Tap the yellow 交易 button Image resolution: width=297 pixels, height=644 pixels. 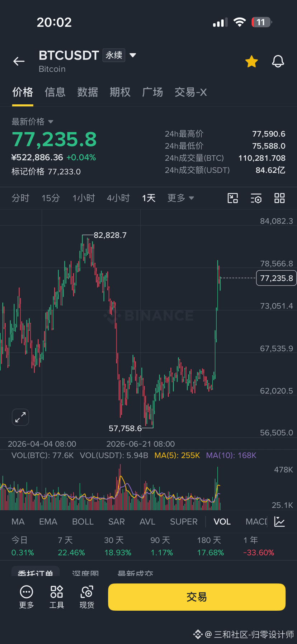(197, 597)
